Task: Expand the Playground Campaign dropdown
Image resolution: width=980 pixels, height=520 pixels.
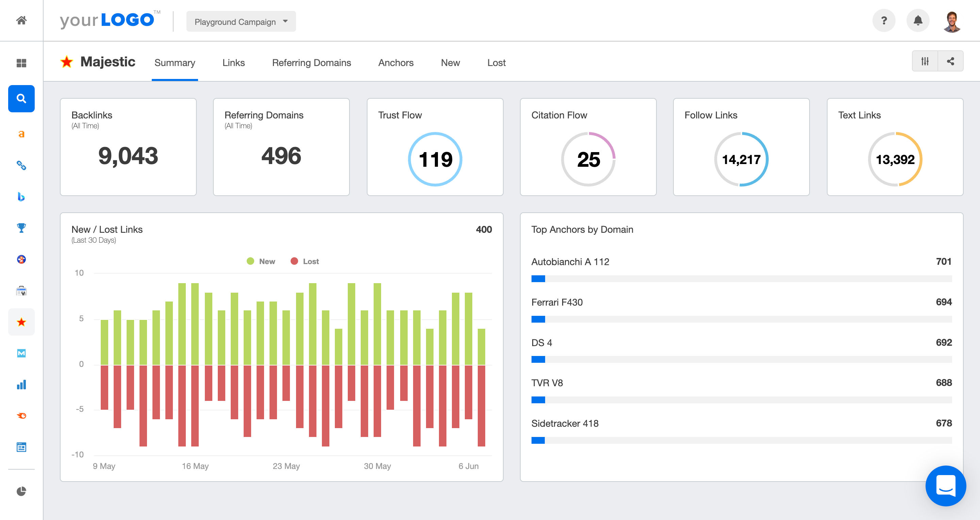Action: pos(241,22)
